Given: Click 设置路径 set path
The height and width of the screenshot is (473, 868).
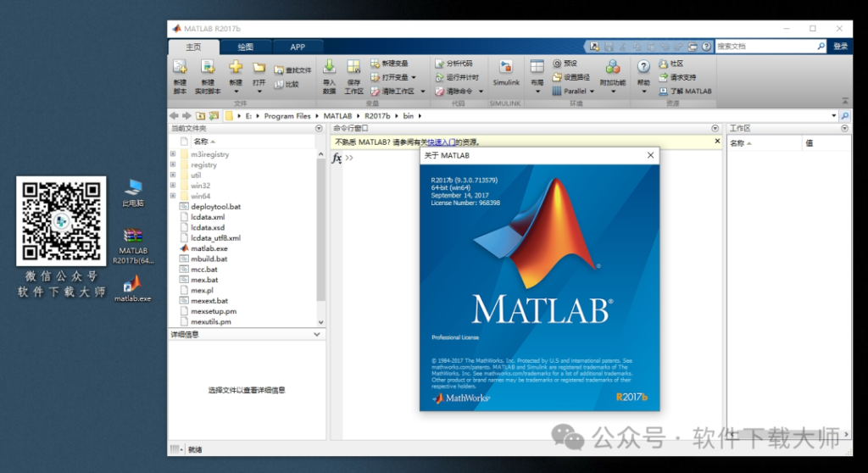Looking at the screenshot, I should [571, 77].
